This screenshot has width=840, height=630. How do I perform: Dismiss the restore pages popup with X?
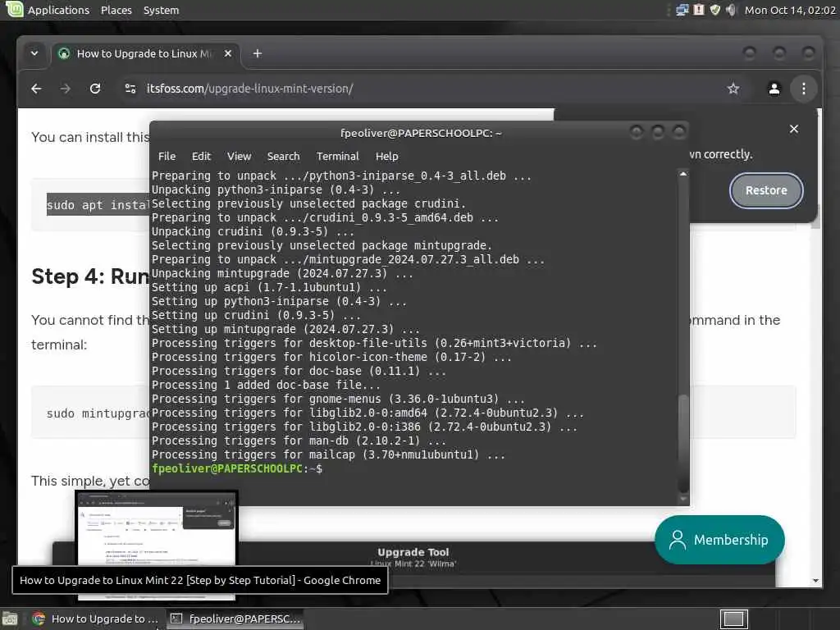coord(794,129)
